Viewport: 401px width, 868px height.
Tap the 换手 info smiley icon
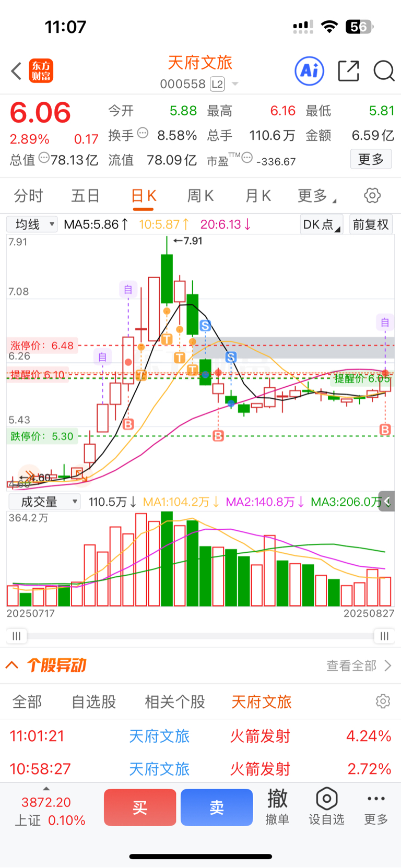click(x=143, y=133)
